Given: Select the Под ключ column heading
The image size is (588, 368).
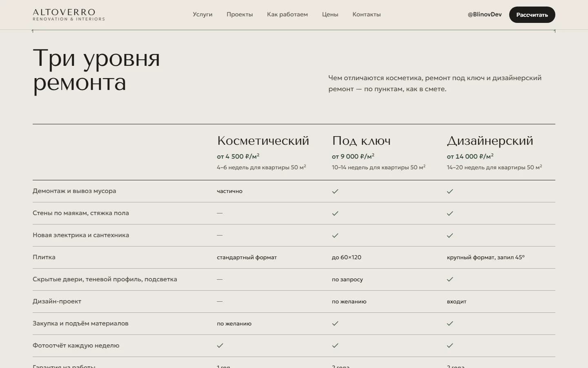Looking at the screenshot, I should (361, 141).
